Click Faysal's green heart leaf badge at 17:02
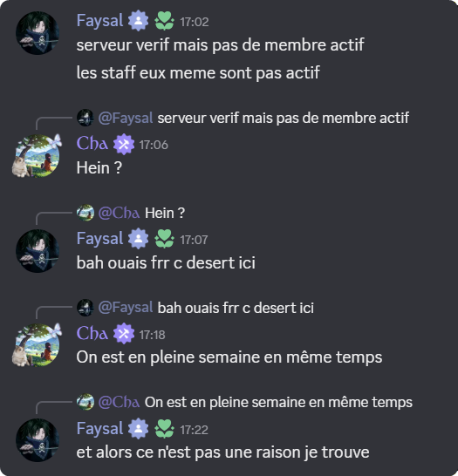The image size is (458, 476). [164, 21]
